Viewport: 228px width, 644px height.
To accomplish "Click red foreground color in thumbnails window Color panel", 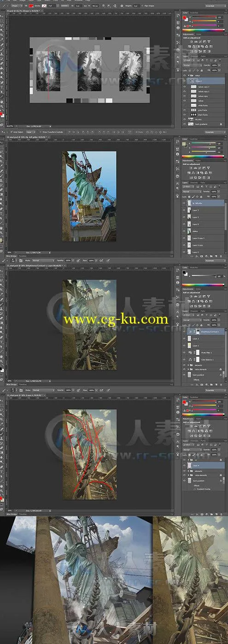I will point(184,17).
